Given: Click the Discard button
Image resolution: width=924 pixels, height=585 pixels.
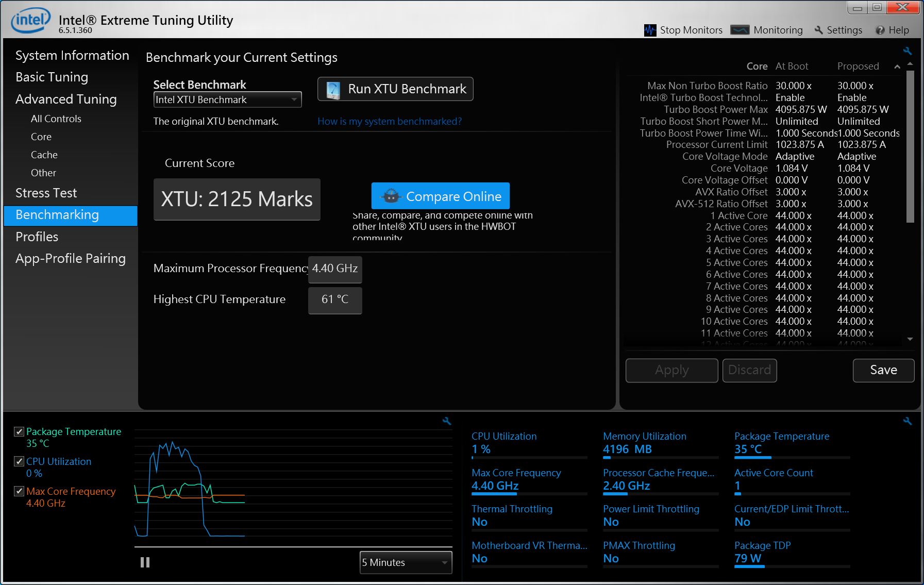Looking at the screenshot, I should pos(749,370).
